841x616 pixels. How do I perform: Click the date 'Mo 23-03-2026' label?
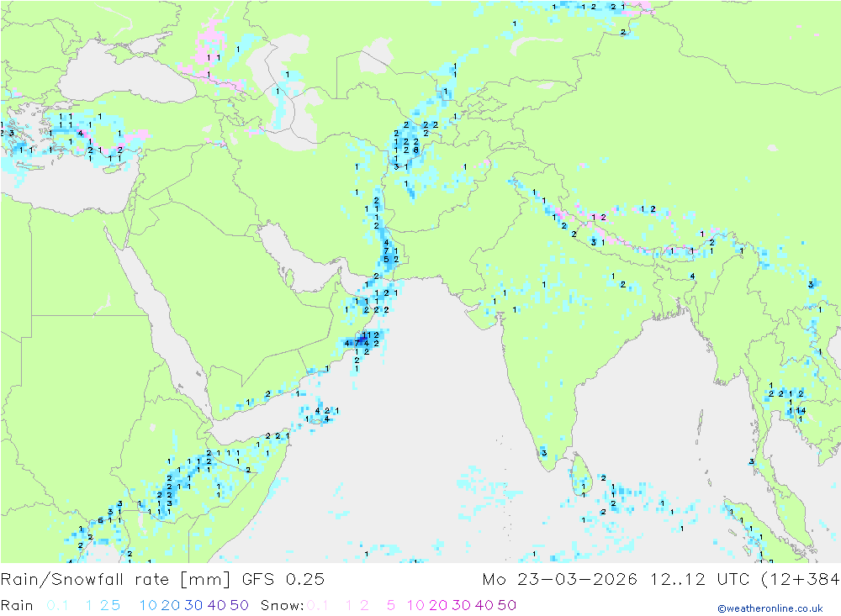point(559,580)
